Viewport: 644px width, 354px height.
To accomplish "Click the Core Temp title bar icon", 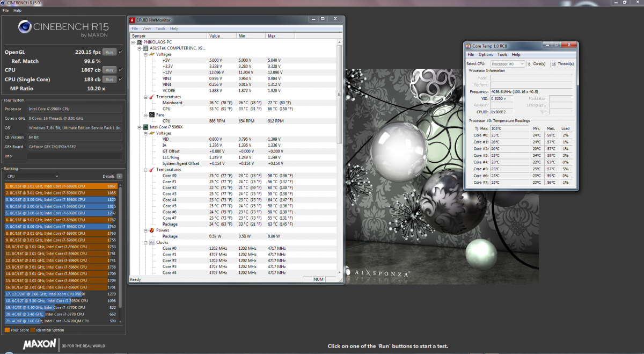I will (x=469, y=46).
